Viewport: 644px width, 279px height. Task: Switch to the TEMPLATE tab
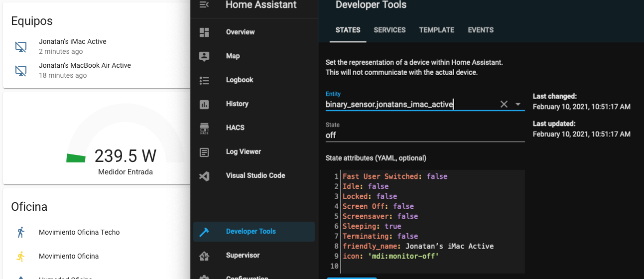click(437, 30)
